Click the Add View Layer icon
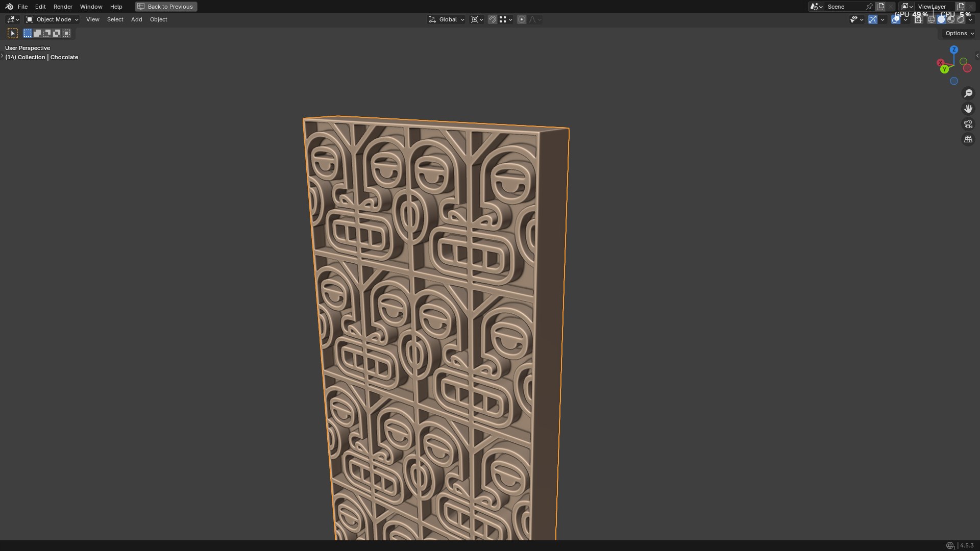 pos(961,7)
